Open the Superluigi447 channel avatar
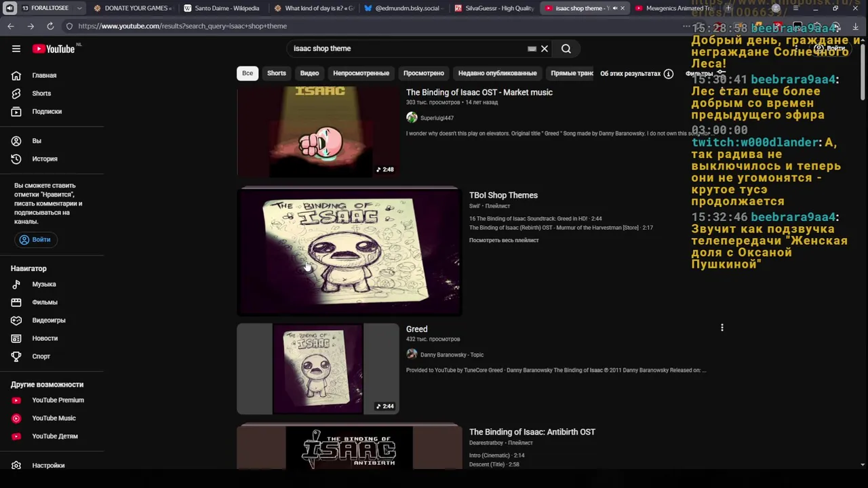The width and height of the screenshot is (868, 488). [412, 118]
